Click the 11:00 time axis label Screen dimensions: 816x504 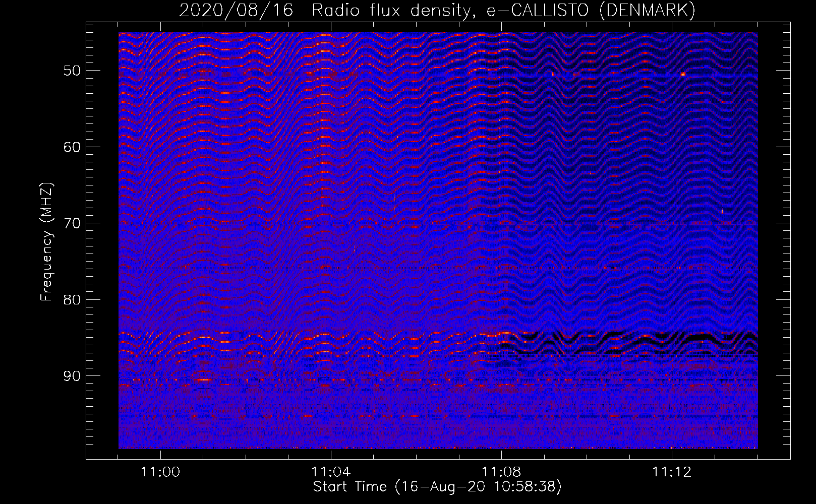160,472
